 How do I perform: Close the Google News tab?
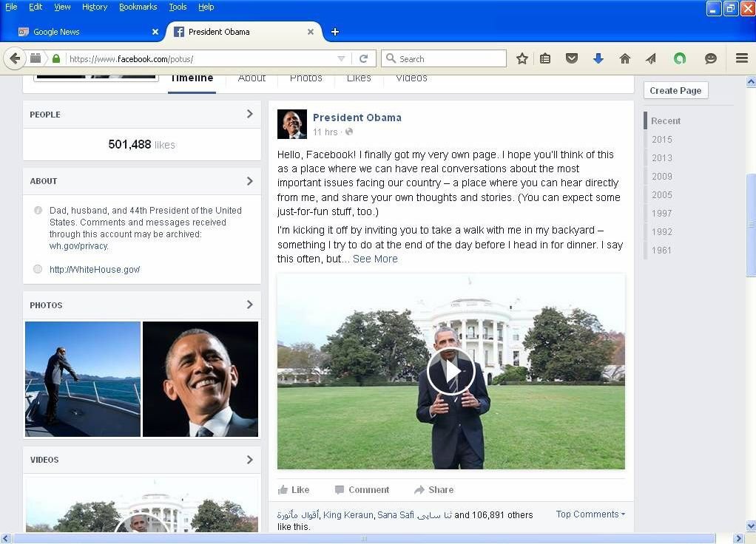pos(155,32)
